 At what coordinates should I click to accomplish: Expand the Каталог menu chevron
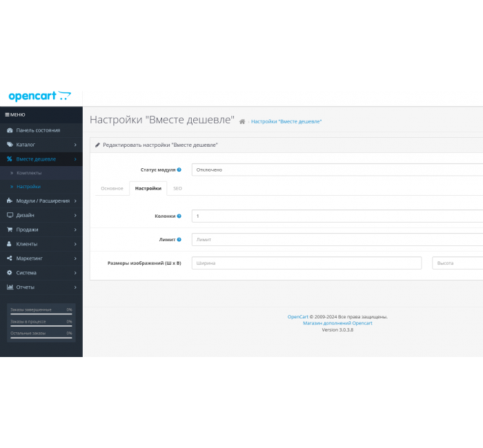point(75,145)
